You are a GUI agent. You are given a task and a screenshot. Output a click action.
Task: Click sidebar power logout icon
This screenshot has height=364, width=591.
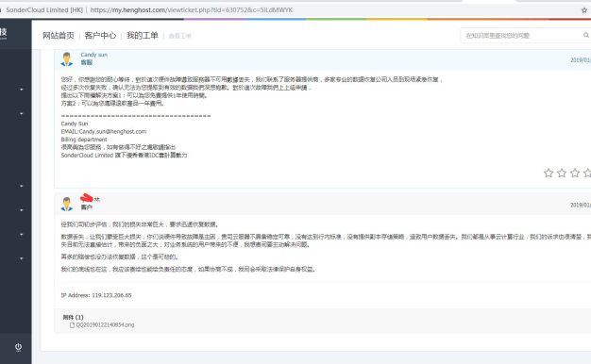[18, 347]
